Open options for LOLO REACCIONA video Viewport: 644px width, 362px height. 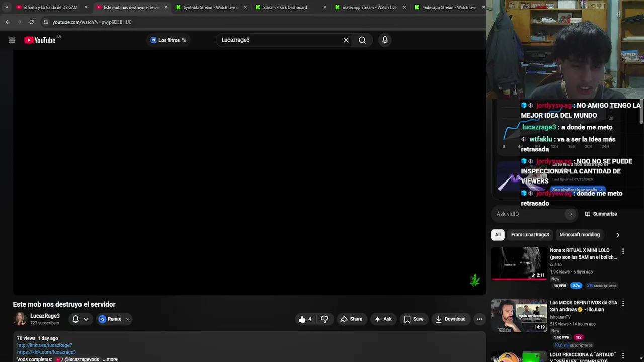pyautogui.click(x=623, y=356)
